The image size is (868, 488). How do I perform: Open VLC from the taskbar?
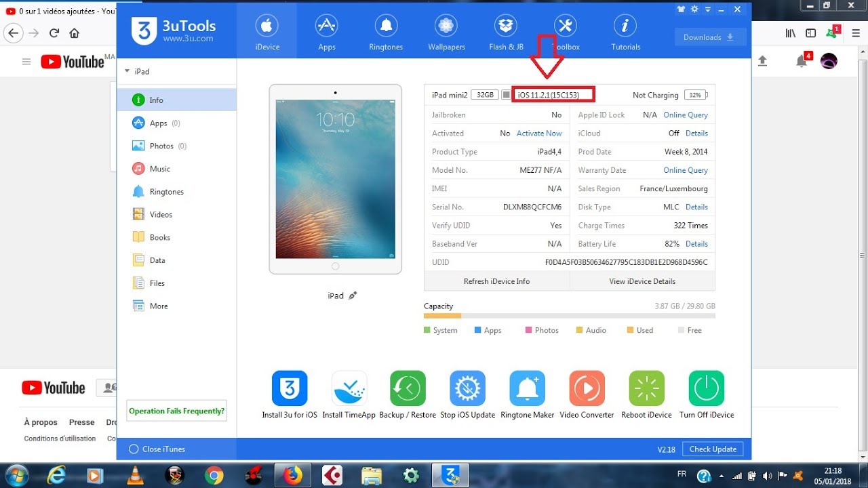[135, 475]
